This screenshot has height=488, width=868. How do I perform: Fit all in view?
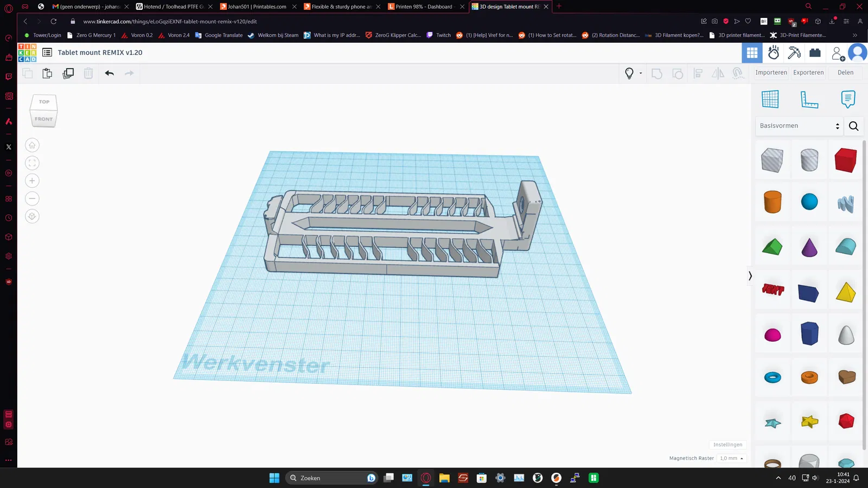tap(32, 163)
